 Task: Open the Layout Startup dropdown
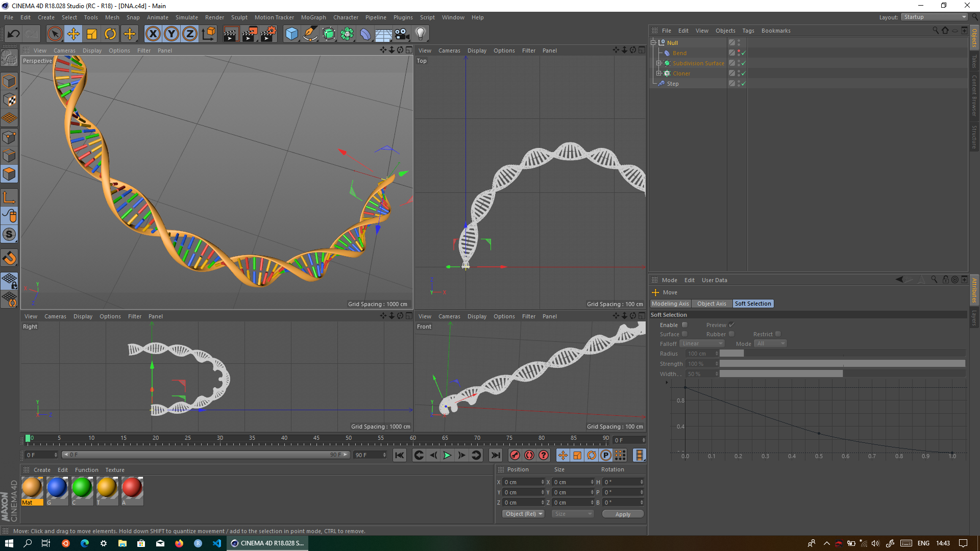click(935, 17)
